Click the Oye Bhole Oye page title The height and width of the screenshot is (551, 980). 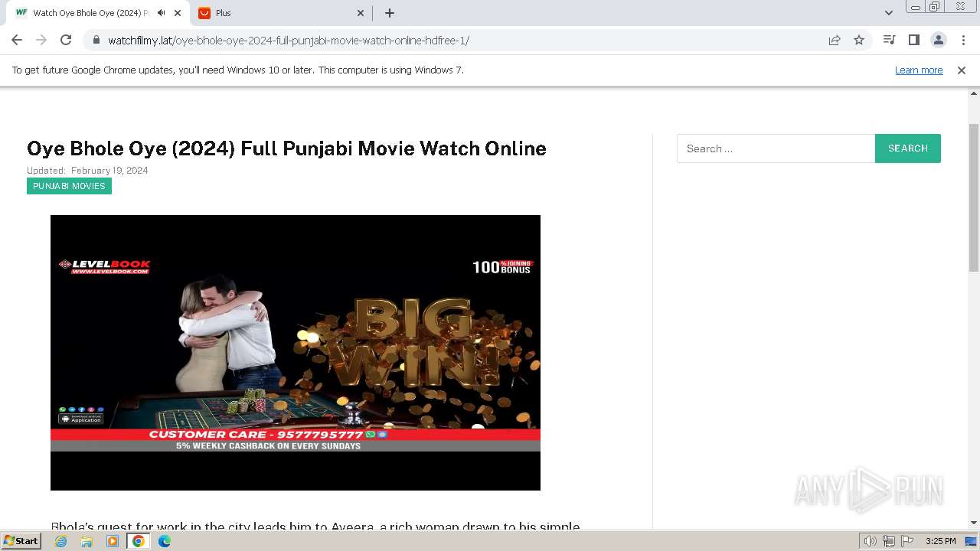coord(286,148)
